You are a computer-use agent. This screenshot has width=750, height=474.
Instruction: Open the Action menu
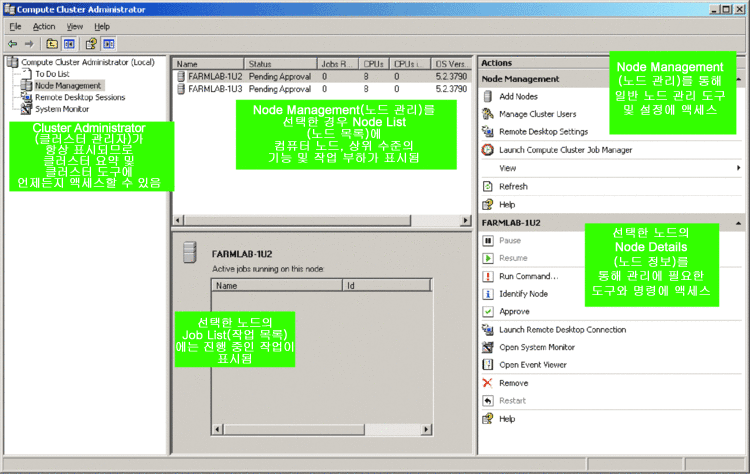(x=44, y=27)
